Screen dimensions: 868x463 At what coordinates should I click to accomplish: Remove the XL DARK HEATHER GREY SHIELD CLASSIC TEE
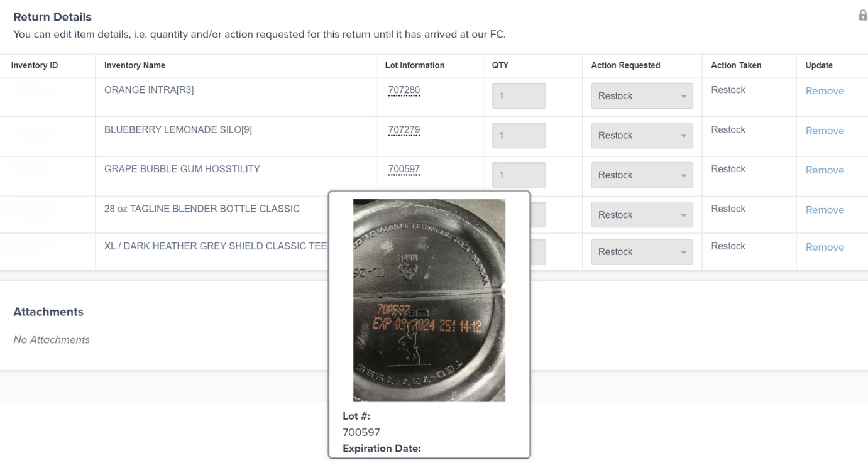tap(825, 247)
